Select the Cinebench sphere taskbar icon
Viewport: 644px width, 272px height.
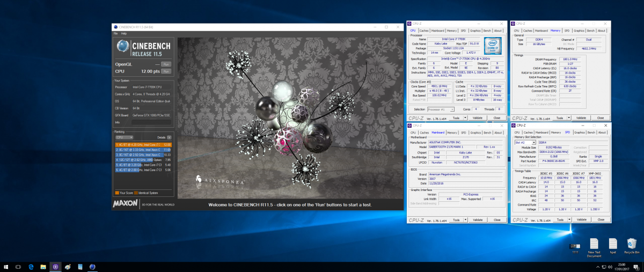[92, 267]
